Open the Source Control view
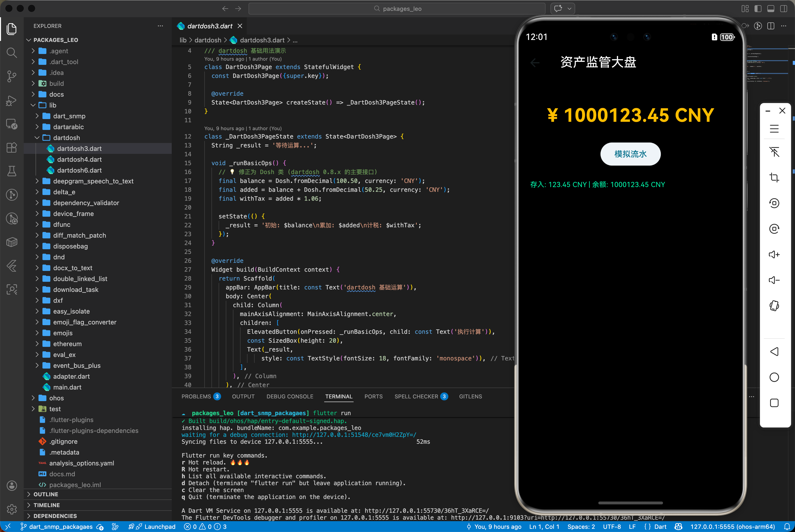The image size is (795, 532). point(12,76)
